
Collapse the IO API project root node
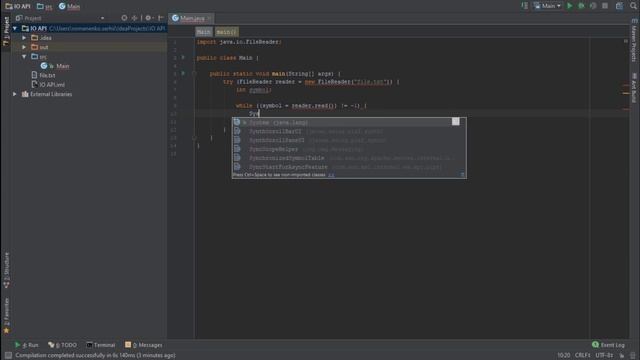15,28
